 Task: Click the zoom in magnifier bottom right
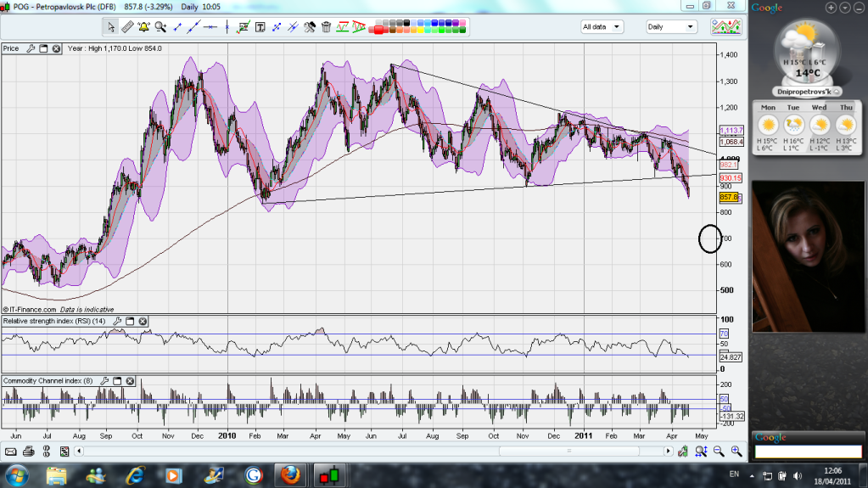736,452
